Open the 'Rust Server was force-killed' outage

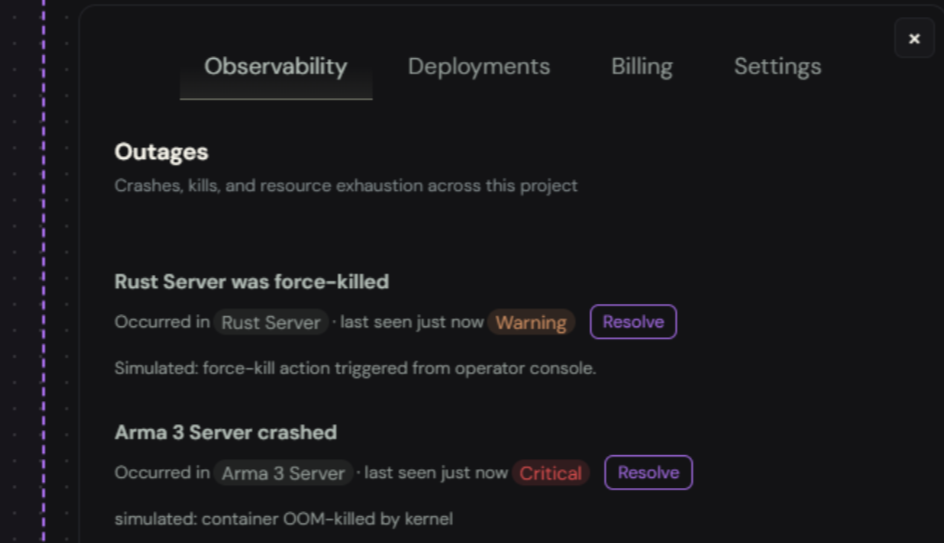(251, 282)
